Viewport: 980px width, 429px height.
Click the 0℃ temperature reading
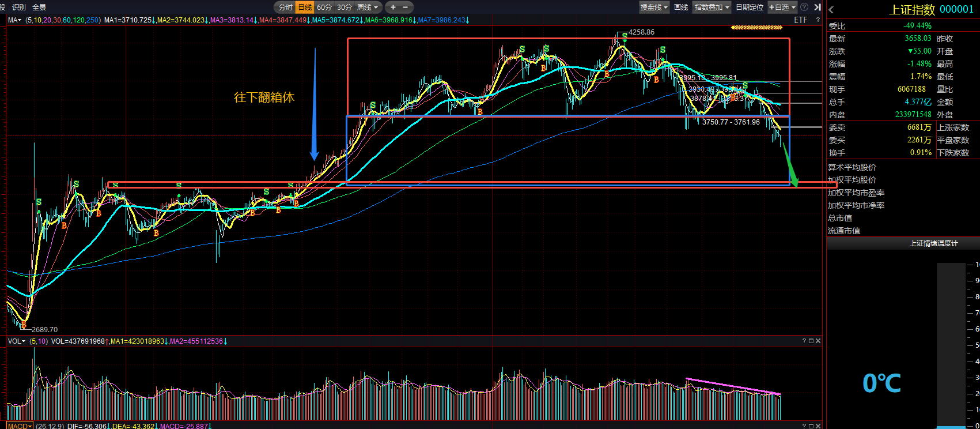881,383
